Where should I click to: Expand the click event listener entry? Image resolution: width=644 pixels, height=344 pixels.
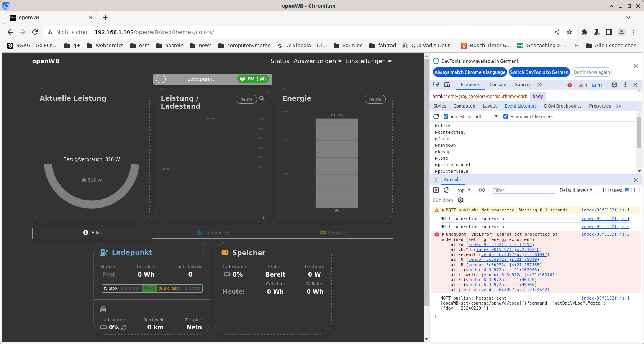click(436, 126)
